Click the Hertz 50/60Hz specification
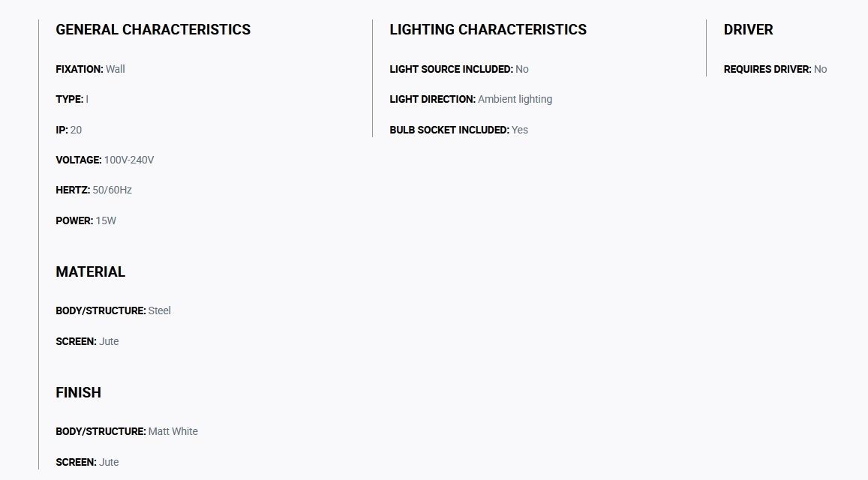Image resolution: width=868 pixels, height=480 pixels. click(x=94, y=190)
